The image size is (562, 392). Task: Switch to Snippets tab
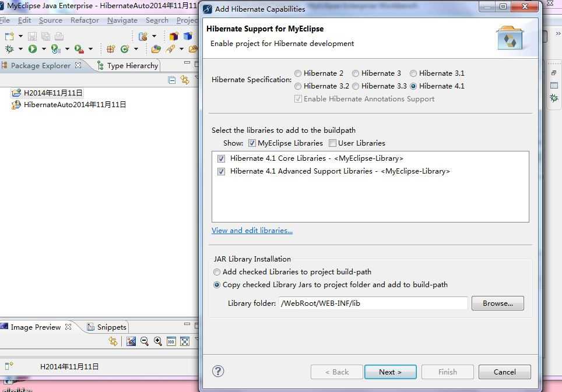pyautogui.click(x=107, y=327)
